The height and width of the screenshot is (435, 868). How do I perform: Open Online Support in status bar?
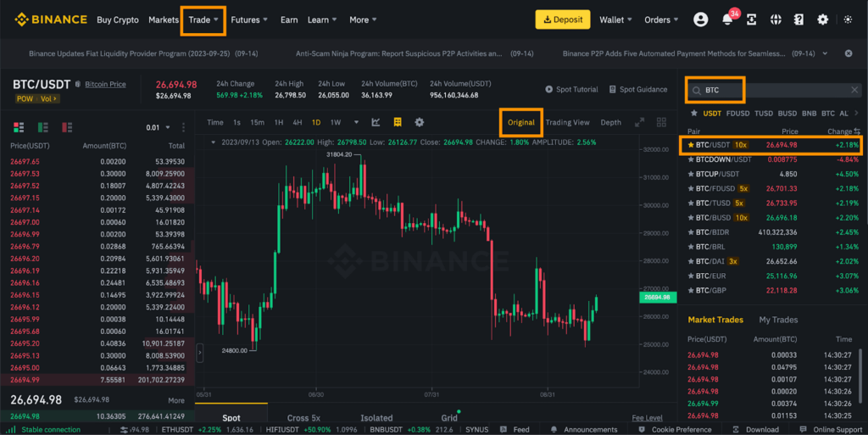[831, 429]
